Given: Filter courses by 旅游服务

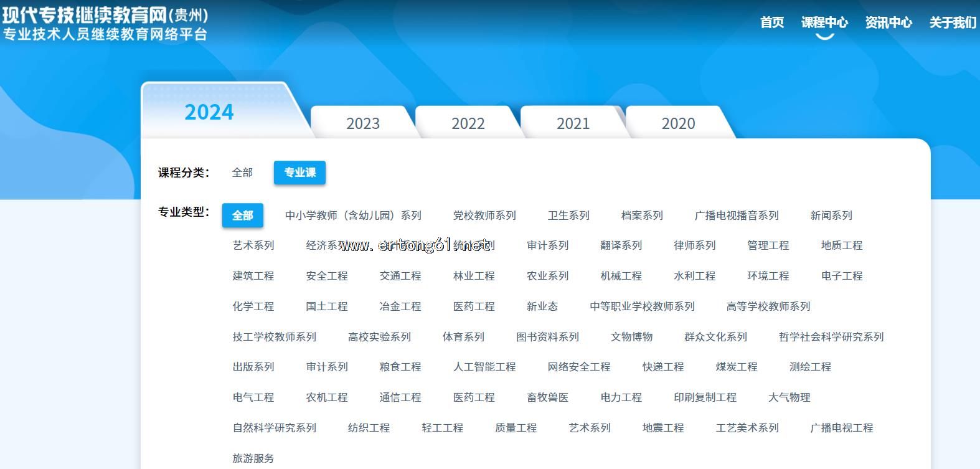Looking at the screenshot, I should [253, 458].
